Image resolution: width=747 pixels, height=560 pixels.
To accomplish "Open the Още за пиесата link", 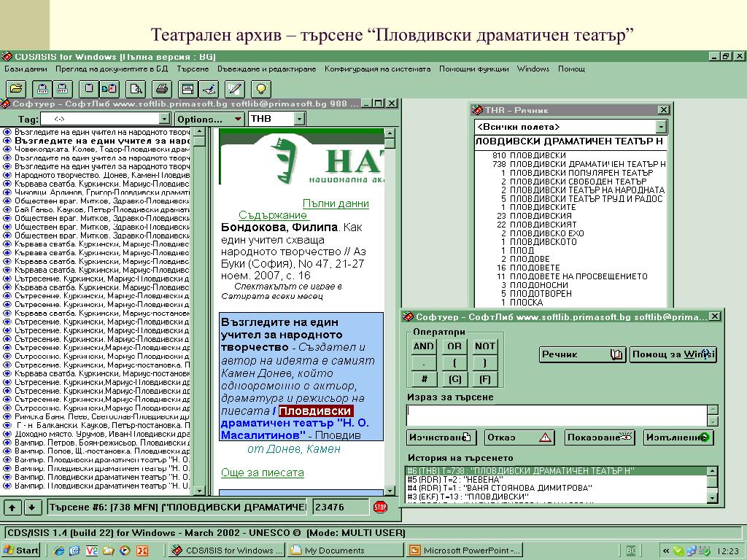I will [x=262, y=472].
